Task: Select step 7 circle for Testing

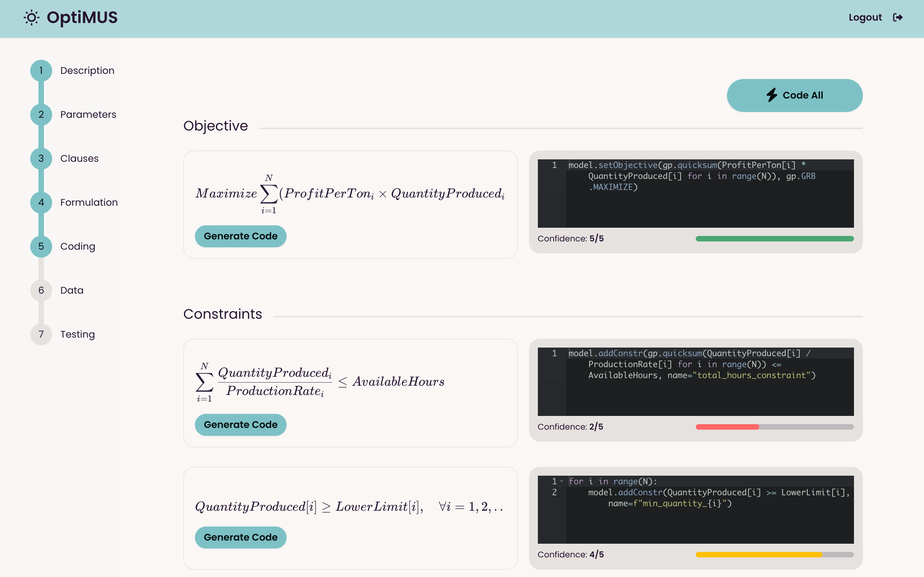Action: coord(41,334)
